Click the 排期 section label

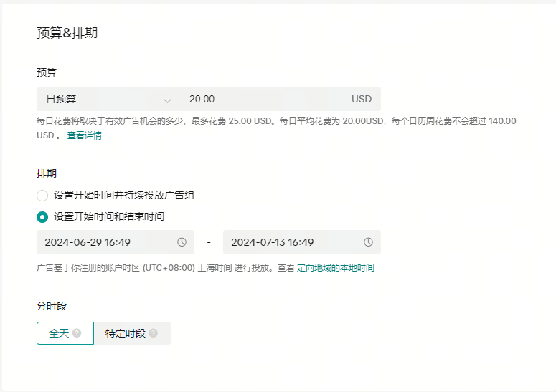click(47, 173)
